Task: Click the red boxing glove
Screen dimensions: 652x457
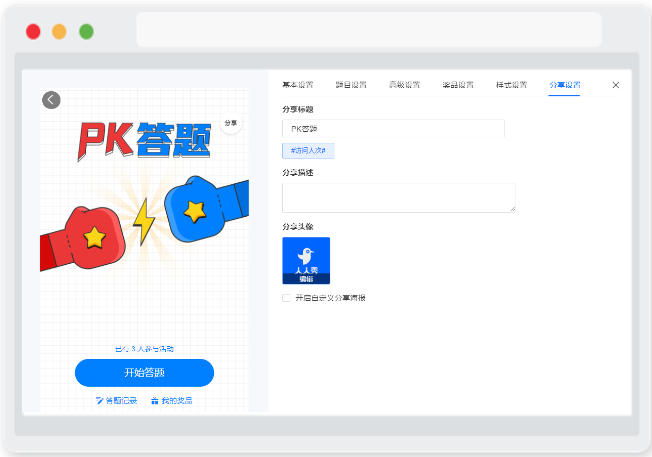Action: coord(82,239)
